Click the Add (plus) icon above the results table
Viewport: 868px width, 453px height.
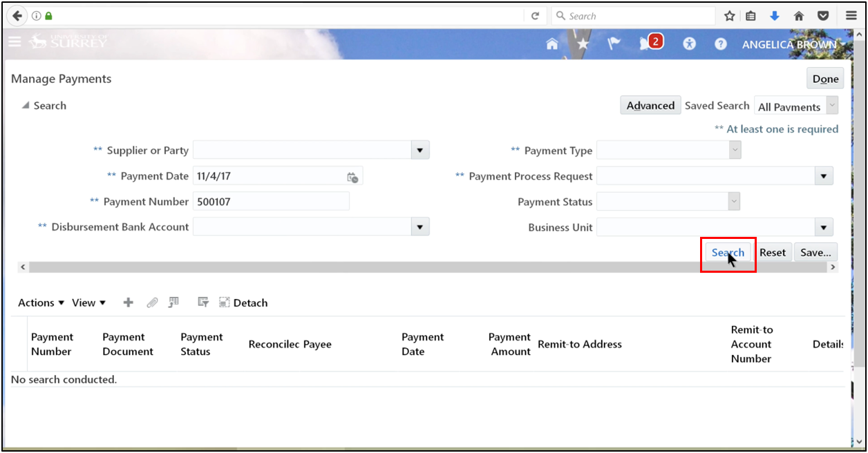point(128,302)
